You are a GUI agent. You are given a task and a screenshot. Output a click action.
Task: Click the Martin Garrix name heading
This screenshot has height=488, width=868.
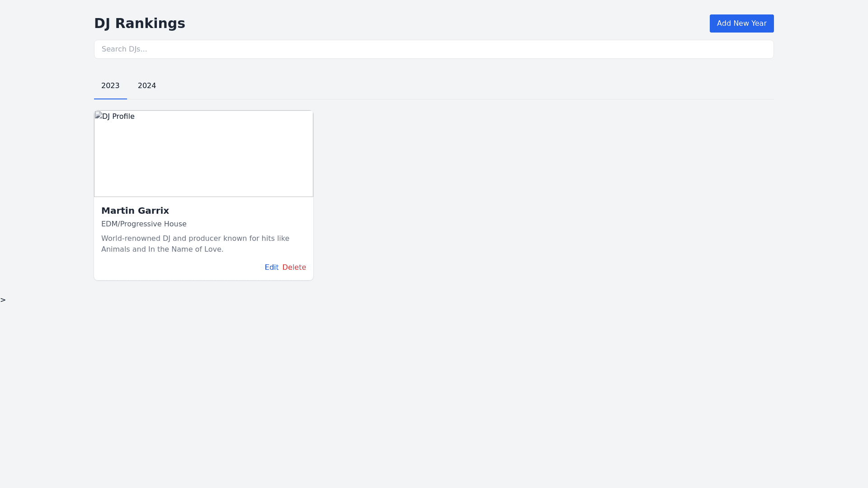coord(135,211)
